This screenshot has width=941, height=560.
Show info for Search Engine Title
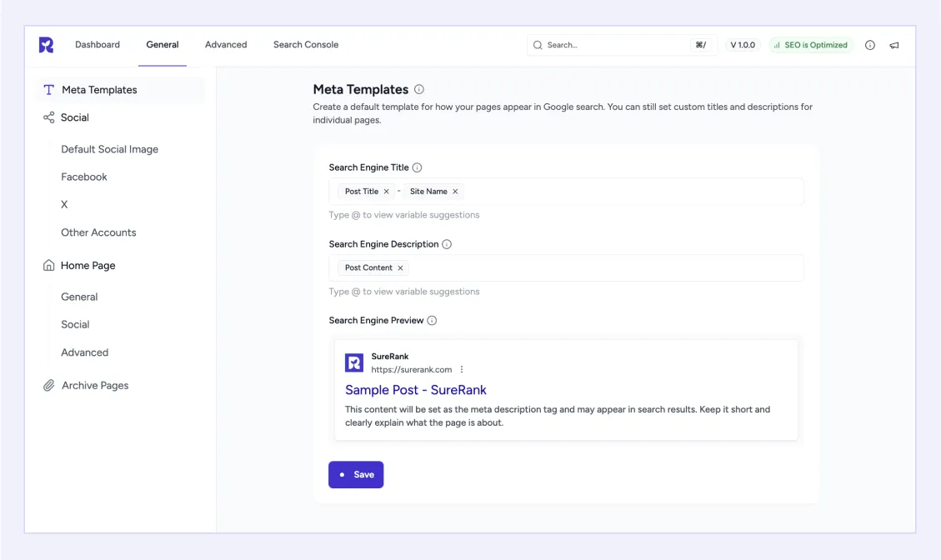(417, 167)
